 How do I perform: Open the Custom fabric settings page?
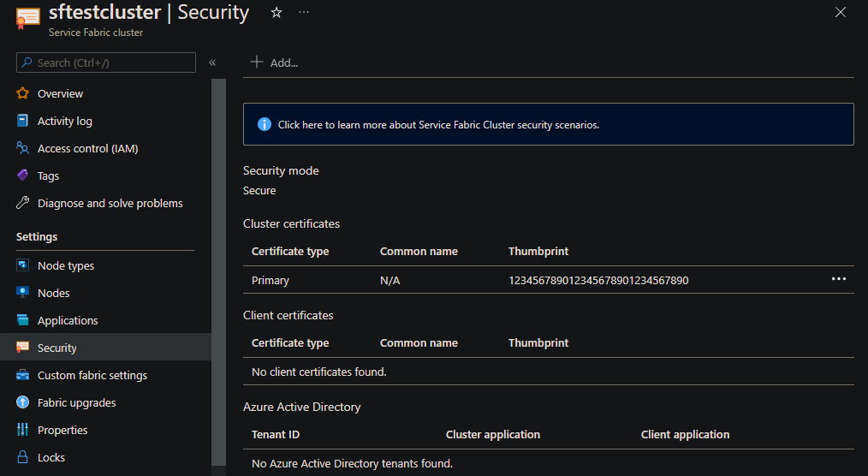92,375
